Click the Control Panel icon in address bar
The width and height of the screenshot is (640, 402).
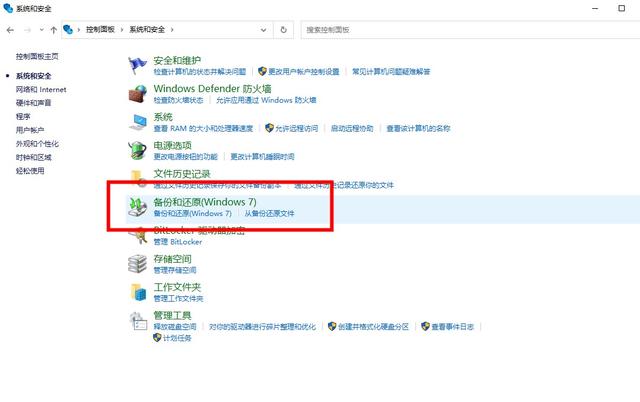[68, 29]
